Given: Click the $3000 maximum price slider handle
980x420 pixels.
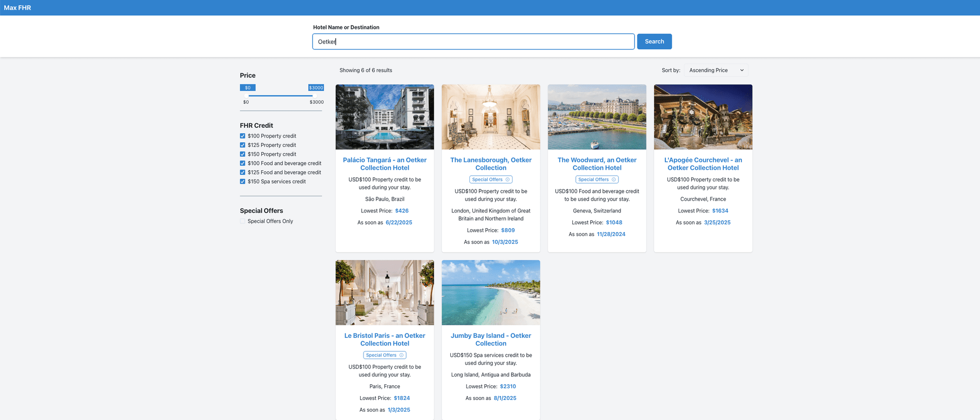Looking at the screenshot, I should coord(314,95).
